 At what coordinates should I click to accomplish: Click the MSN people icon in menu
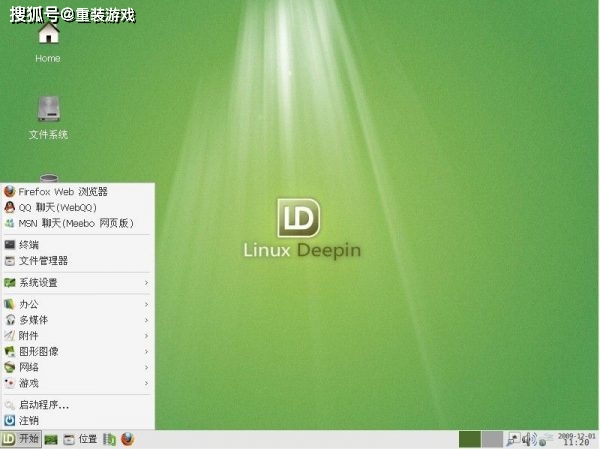tap(10, 223)
